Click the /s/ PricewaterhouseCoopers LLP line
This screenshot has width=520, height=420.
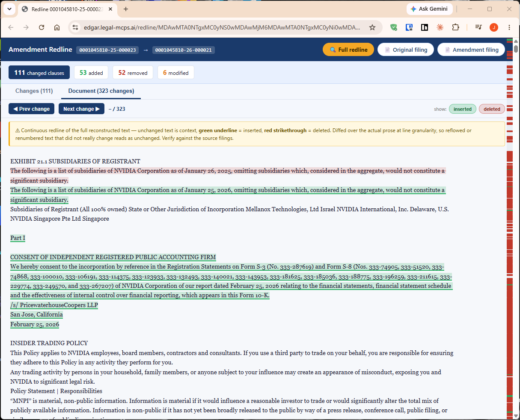pos(54,305)
